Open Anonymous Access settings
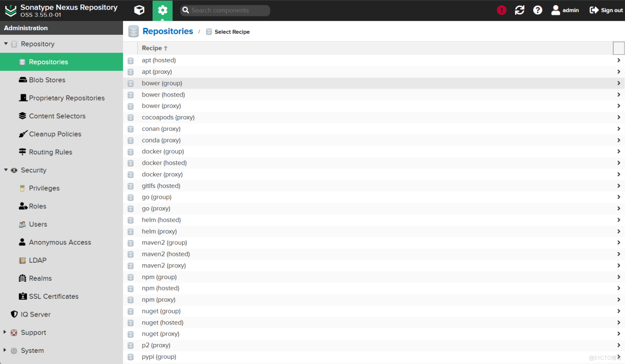The width and height of the screenshot is (625, 364). pyautogui.click(x=61, y=242)
